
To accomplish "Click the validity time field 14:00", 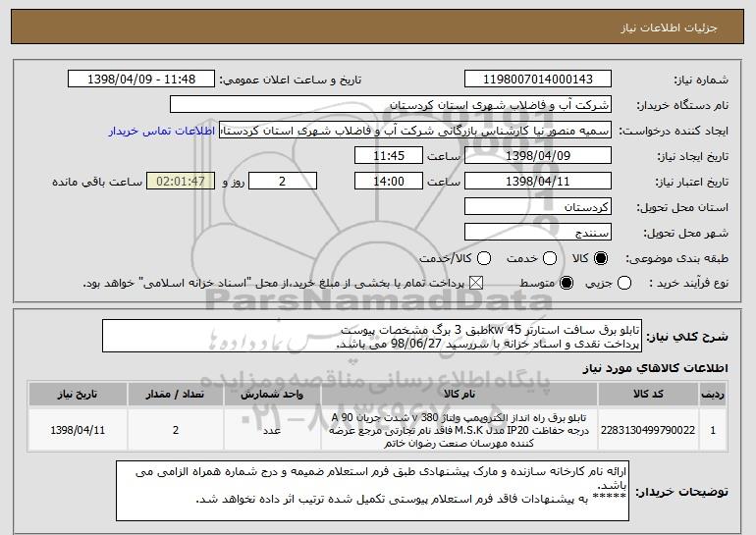I will click(x=389, y=182).
